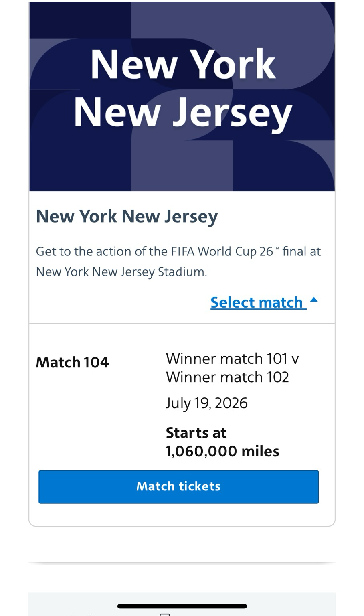
Task: Click the Select match link
Action: 257,302
